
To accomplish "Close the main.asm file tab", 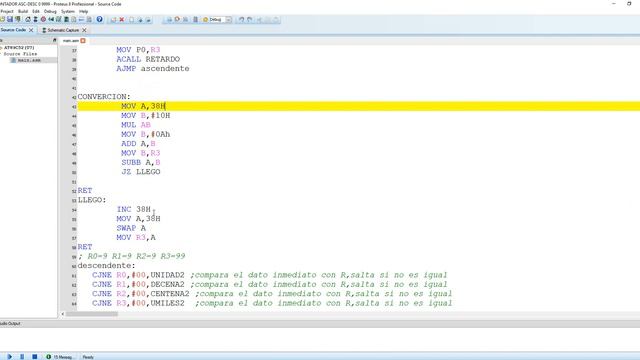I will tap(83, 40).
